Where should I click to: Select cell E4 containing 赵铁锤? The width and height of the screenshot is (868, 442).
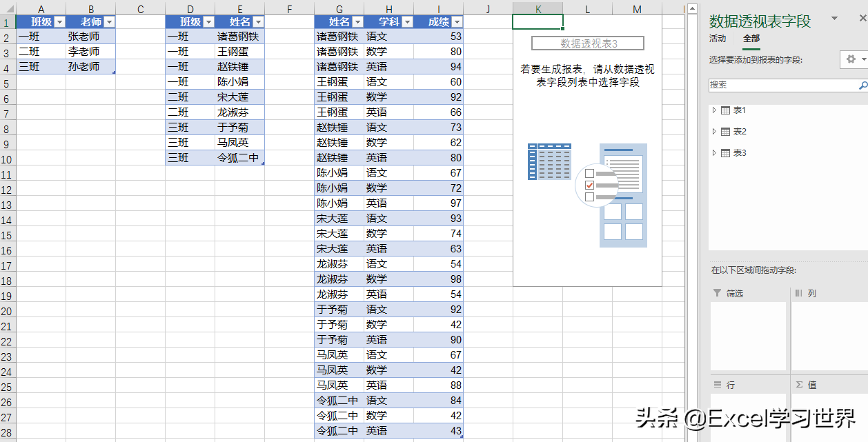pos(240,66)
